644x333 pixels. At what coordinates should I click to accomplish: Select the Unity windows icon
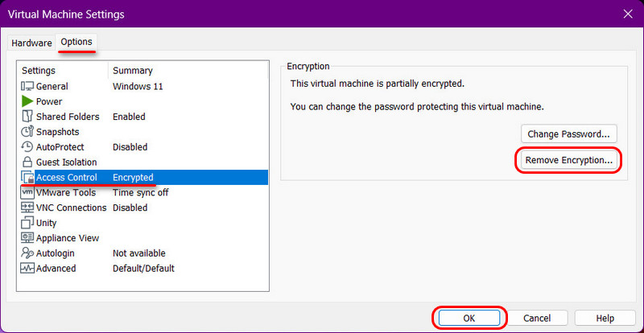click(x=27, y=223)
